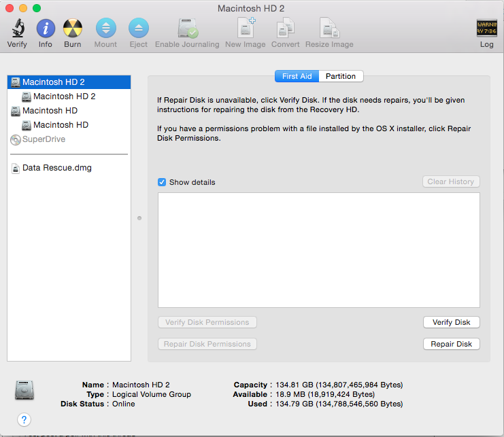The height and width of the screenshot is (437, 504).
Task: Select SuperDrive in the sidebar list
Action: [x=69, y=139]
